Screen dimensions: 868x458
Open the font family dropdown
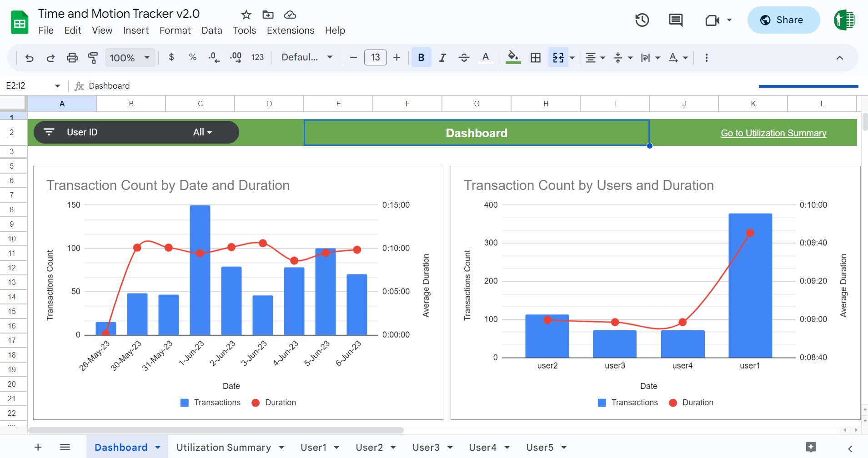[307, 57]
